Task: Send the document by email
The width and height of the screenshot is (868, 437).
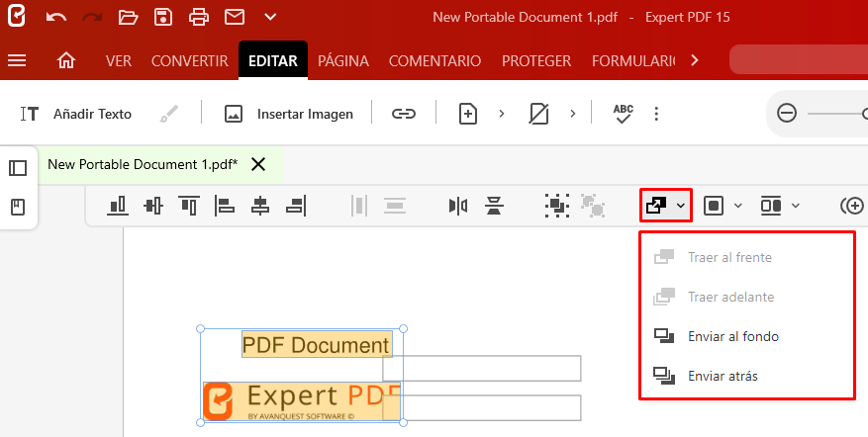Action: 235,17
